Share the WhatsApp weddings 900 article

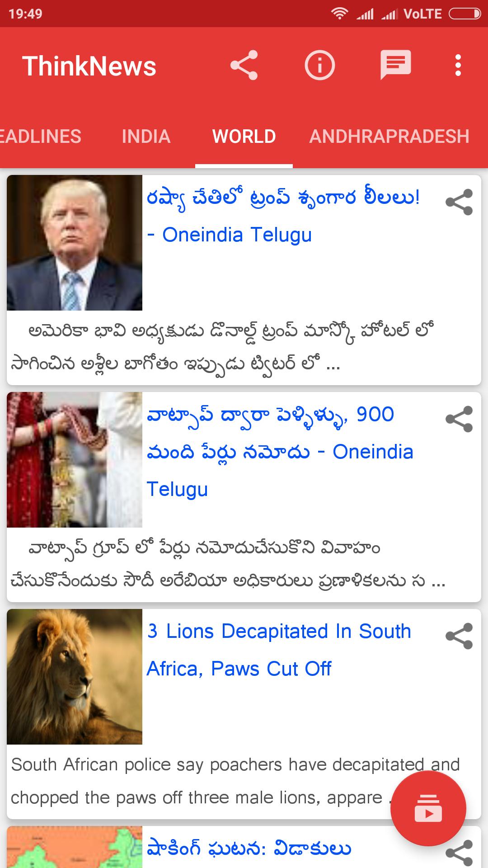point(459,419)
